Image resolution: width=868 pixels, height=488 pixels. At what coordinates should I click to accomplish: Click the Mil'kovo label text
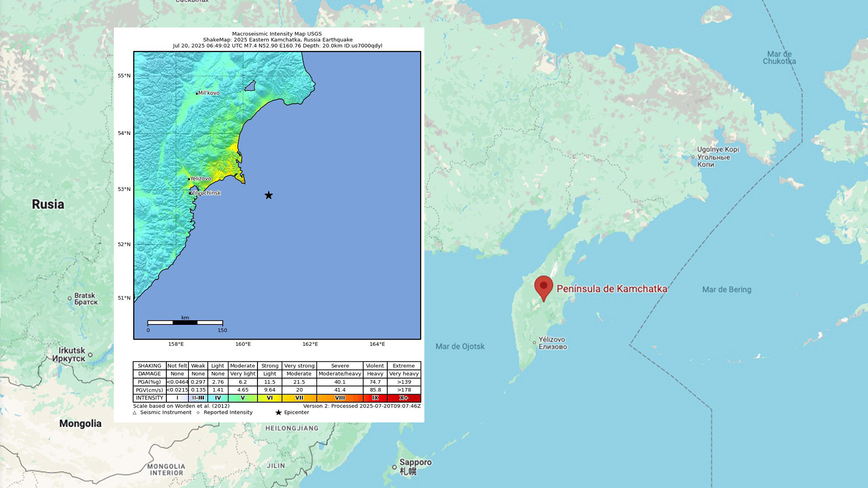coord(209,93)
